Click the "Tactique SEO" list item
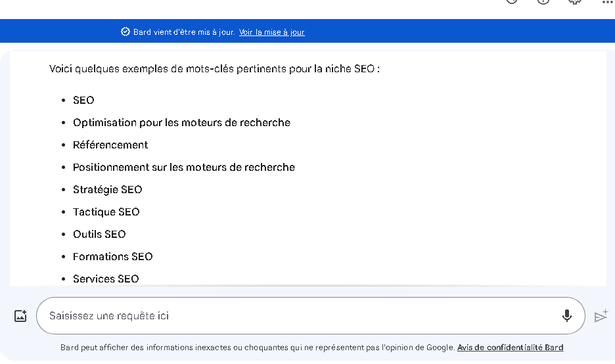The image size is (615, 364). coord(106,212)
